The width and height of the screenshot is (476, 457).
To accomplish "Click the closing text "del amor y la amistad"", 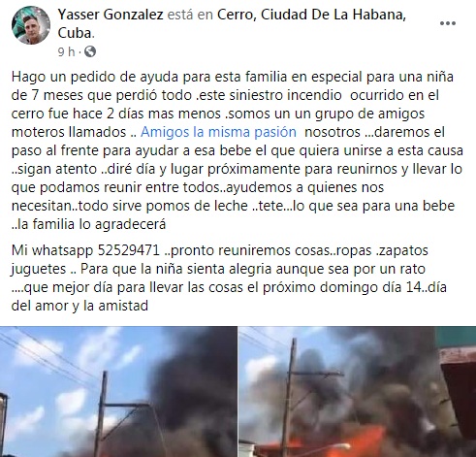I will pos(79,306).
